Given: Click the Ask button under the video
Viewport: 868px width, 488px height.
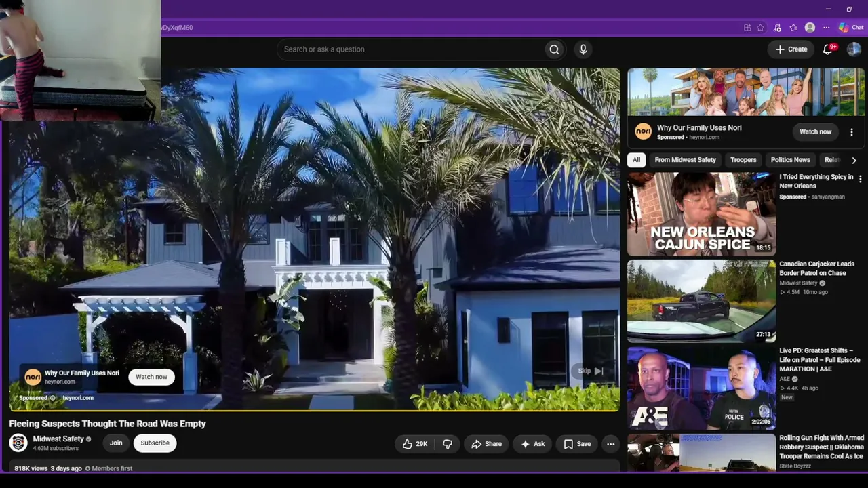Looking at the screenshot, I should pyautogui.click(x=532, y=444).
